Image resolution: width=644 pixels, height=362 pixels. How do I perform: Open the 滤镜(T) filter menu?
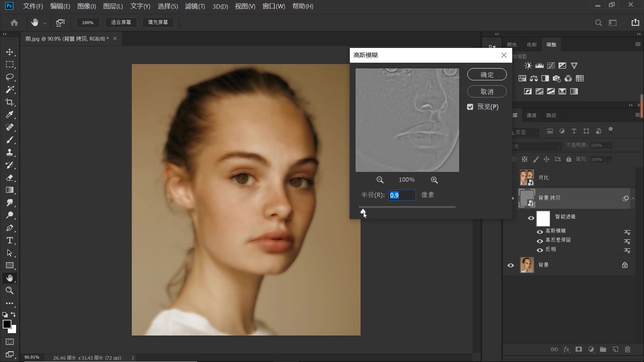pyautogui.click(x=195, y=6)
